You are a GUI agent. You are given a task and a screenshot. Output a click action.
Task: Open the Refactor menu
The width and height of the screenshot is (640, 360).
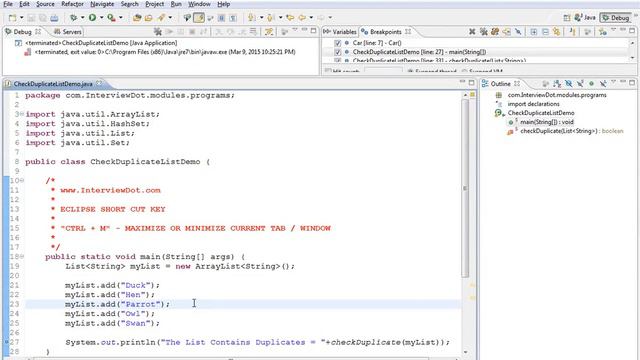[x=72, y=4]
